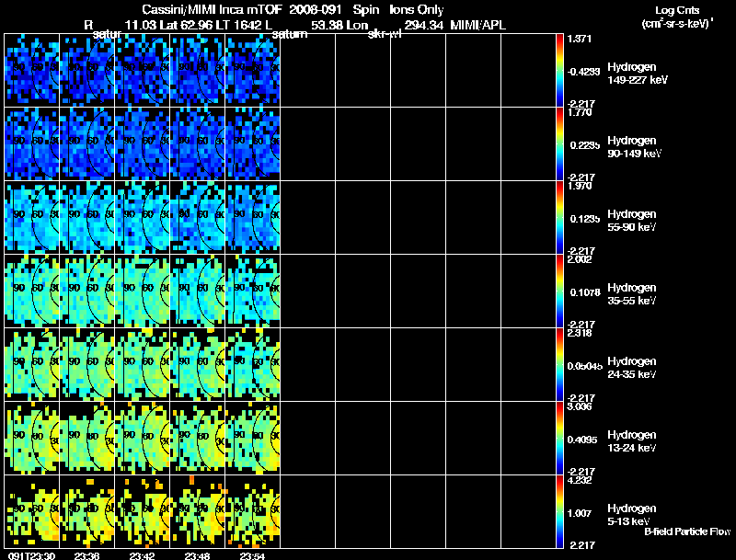Click the 23:54 time axis label
The width and height of the screenshot is (736, 560).
tap(253, 554)
